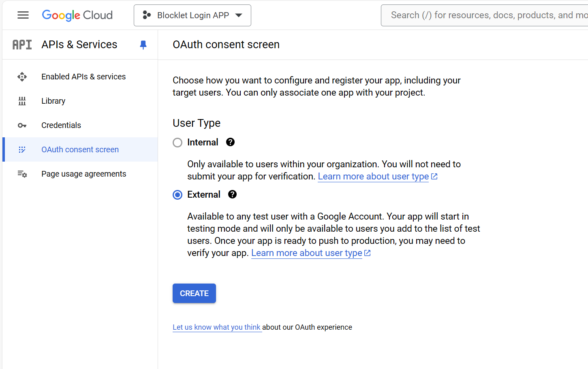588x369 pixels.
Task: Go to Credentials in the sidebar
Action: pos(61,125)
